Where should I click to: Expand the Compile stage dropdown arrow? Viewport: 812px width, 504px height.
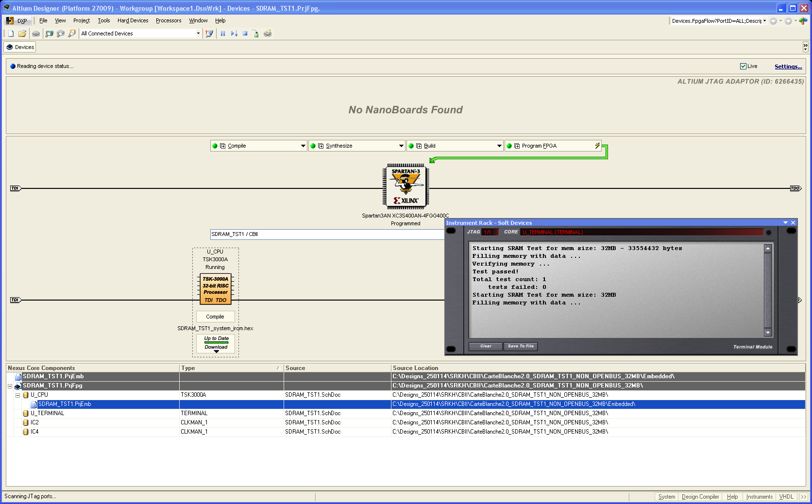[x=303, y=146]
